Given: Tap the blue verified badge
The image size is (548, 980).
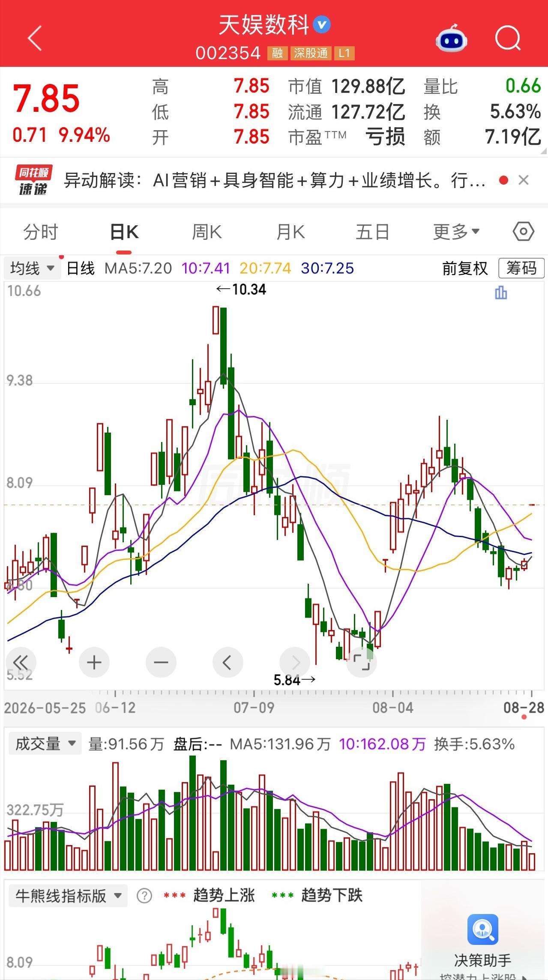Looking at the screenshot, I should point(322,25).
